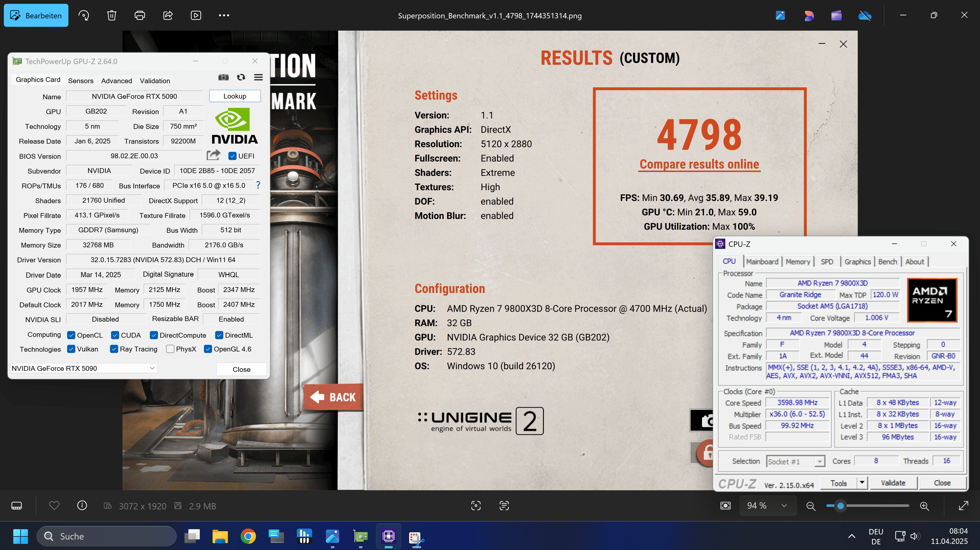This screenshot has width=980, height=550.
Task: Add image to favorites with heart icon
Action: [54, 506]
